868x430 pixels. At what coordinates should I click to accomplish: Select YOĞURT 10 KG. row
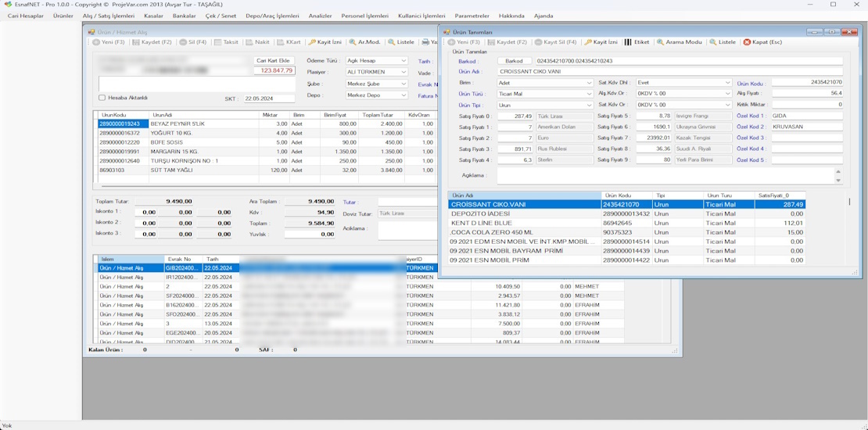267,134
